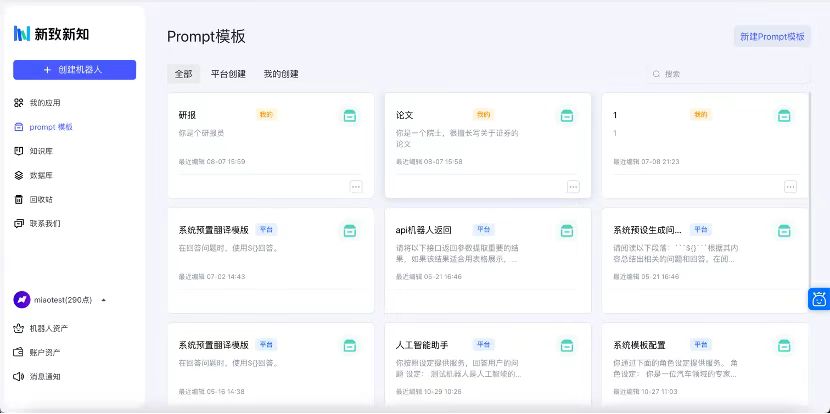Open the 系统预设生成问... card title

[x=647, y=230]
